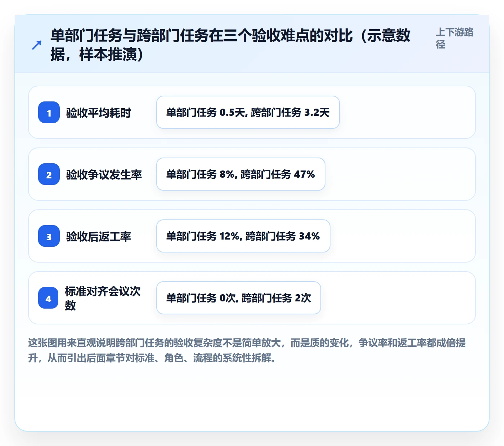Click the number 3 badge
504x446 pixels.
pyautogui.click(x=49, y=236)
